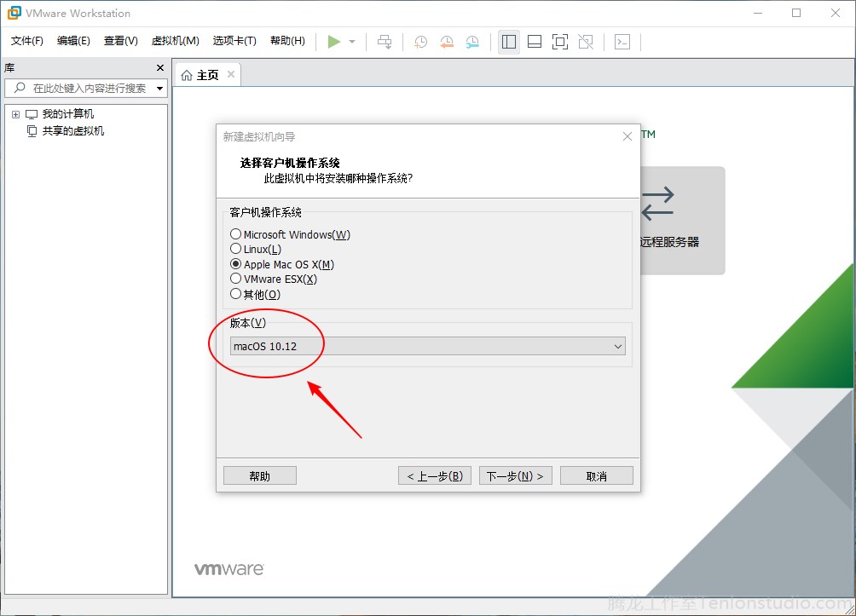856x616 pixels.
Task: Open the console view icon
Action: (622, 42)
